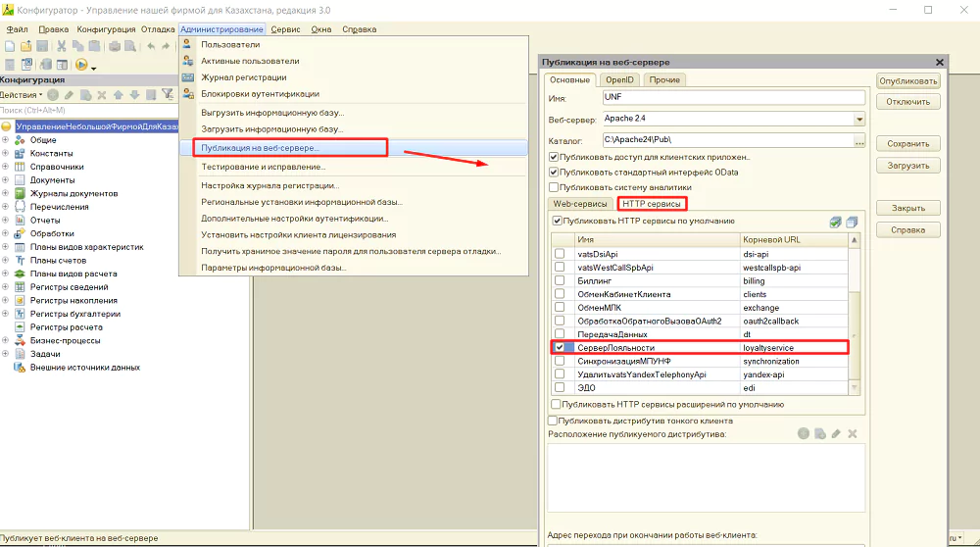The height and width of the screenshot is (547, 980).
Task: Click the Print preview toolbar icon
Action: click(x=130, y=46)
